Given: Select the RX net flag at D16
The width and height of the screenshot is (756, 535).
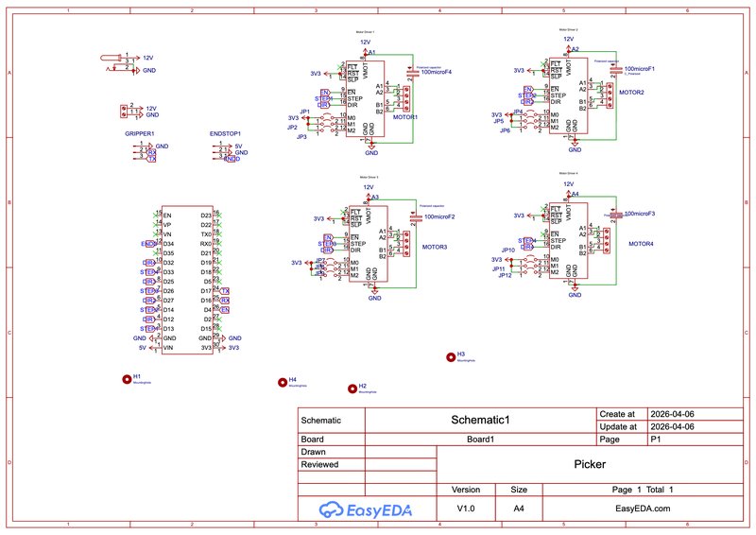Looking at the screenshot, I should 225,301.
